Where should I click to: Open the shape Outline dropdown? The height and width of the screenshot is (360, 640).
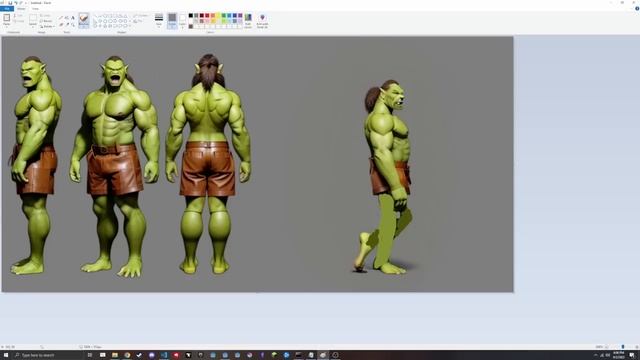(140, 16)
